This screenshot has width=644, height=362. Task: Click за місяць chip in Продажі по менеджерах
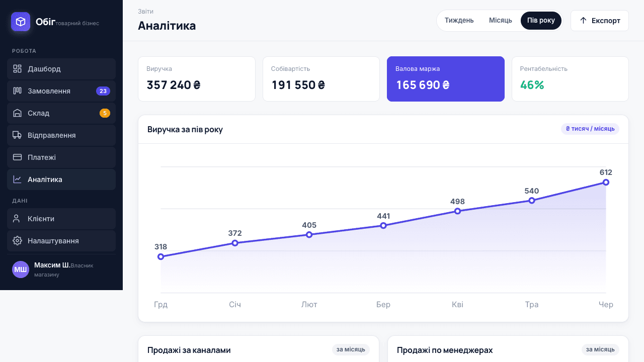[x=600, y=349]
